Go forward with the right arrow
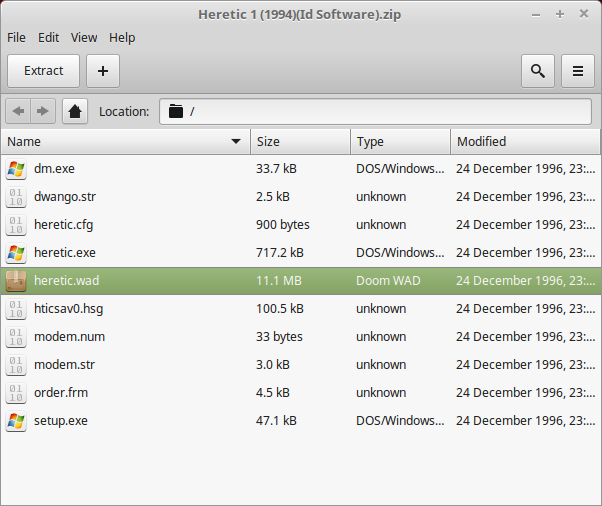Viewport: 602px width, 506px height. point(43,111)
